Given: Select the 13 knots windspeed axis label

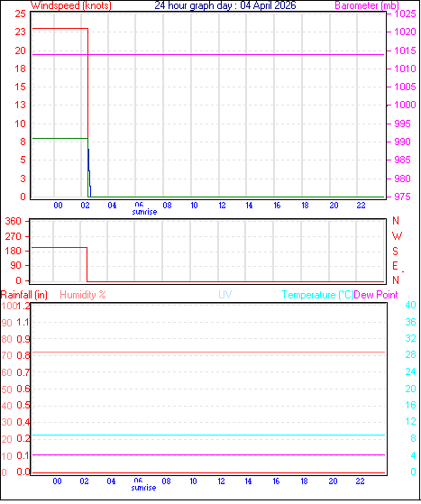Looking at the screenshot, I should pos(20,105).
